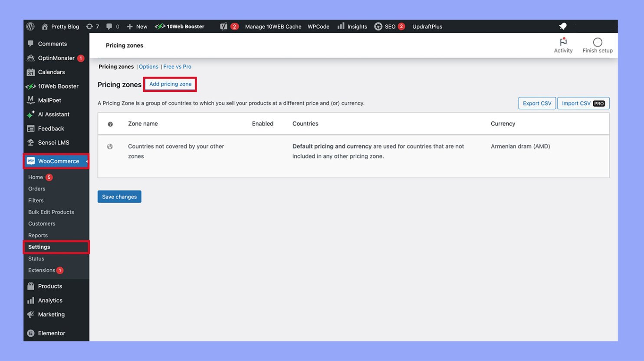
Task: Export pricing zones as CSV
Action: tap(537, 103)
